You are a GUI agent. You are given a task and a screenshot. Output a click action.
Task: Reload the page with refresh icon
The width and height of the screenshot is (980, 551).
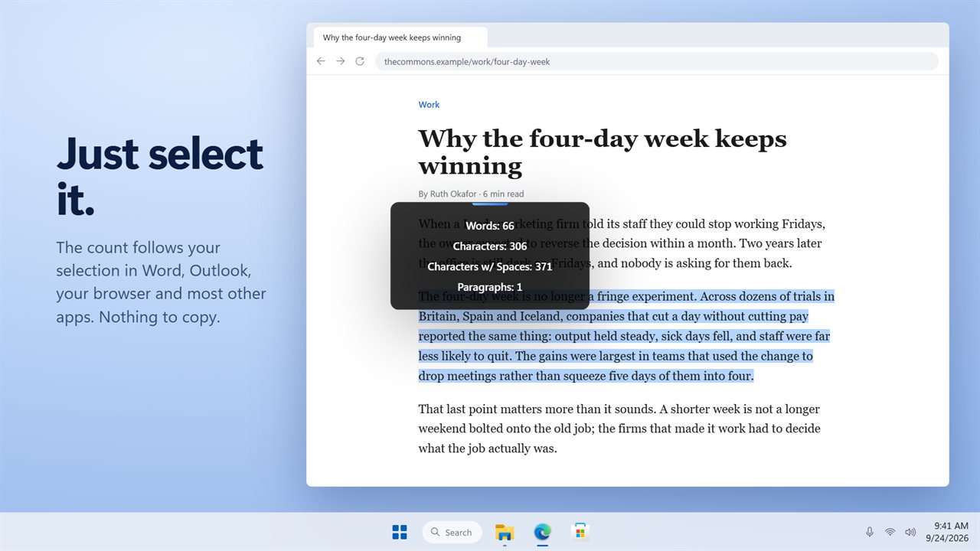click(x=360, y=61)
